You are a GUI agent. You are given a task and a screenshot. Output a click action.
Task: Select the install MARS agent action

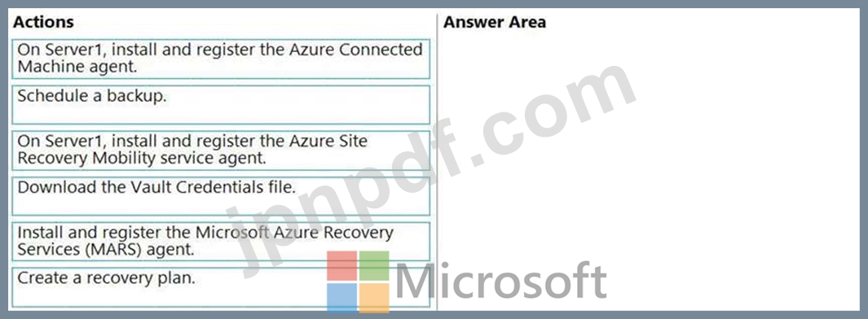[221, 242]
